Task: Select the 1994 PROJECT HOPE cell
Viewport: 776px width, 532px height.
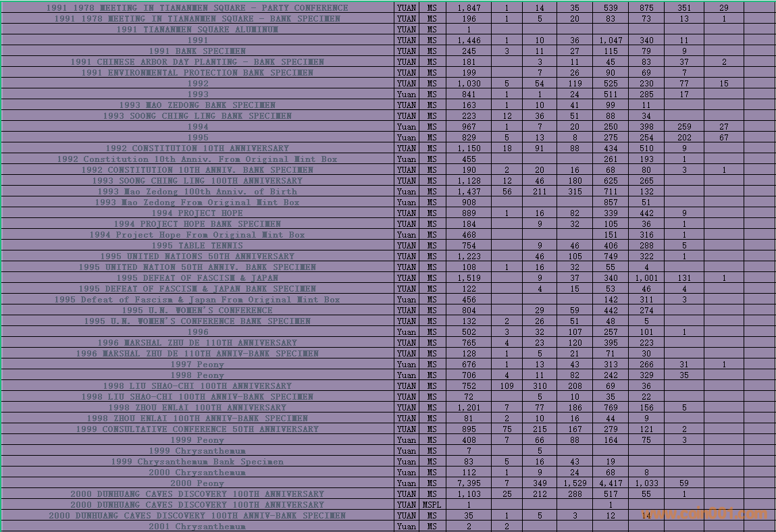Action: (197, 213)
